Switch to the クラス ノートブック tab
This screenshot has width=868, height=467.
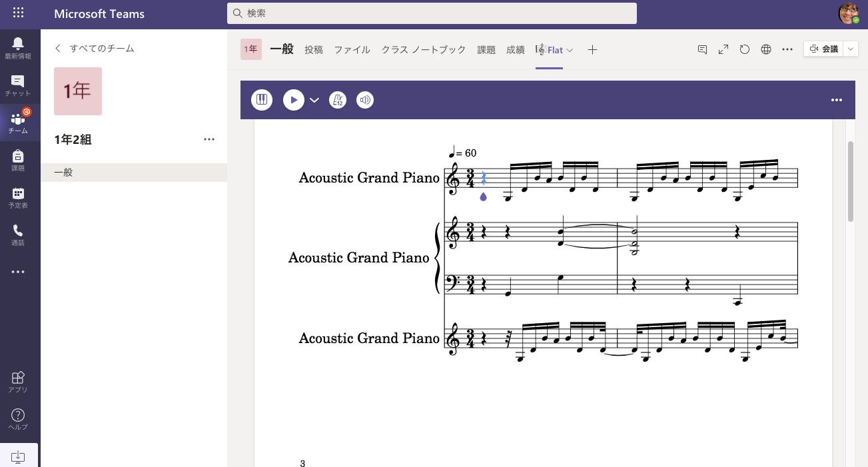423,50
